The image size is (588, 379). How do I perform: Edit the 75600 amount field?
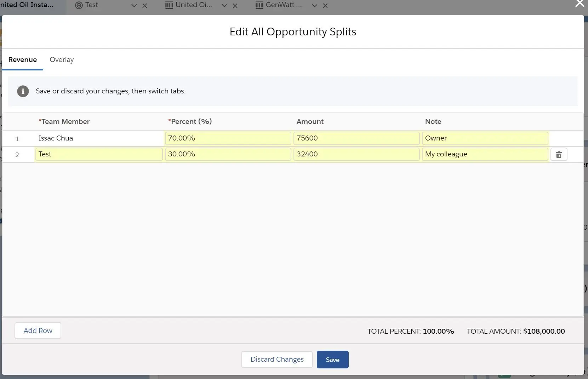[356, 138]
